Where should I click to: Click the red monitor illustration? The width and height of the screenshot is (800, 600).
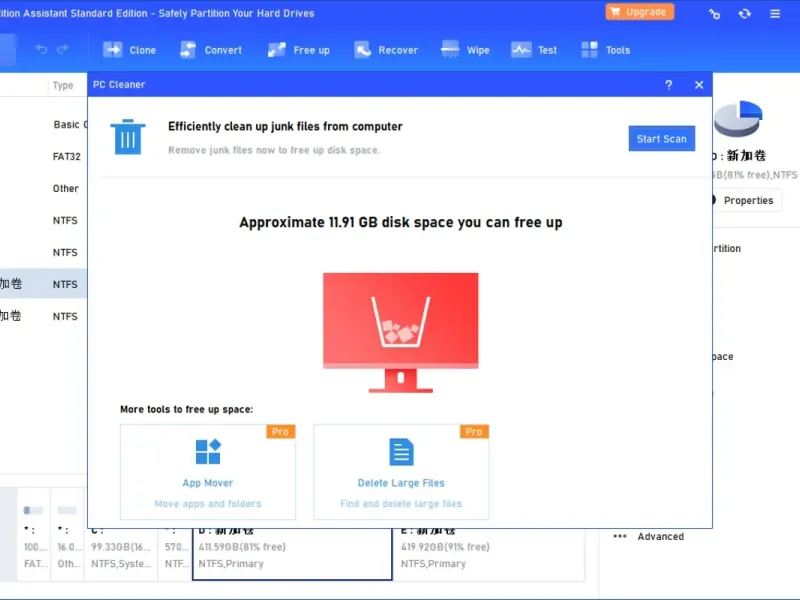401,333
